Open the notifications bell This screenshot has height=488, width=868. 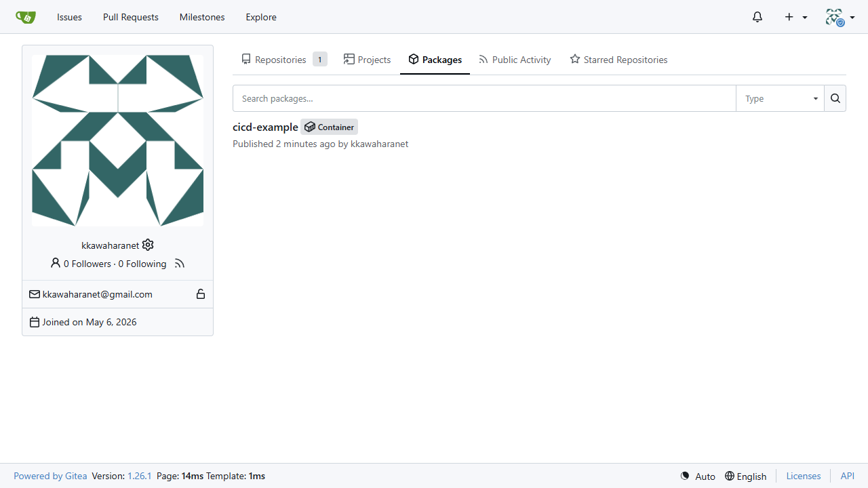pos(757,17)
